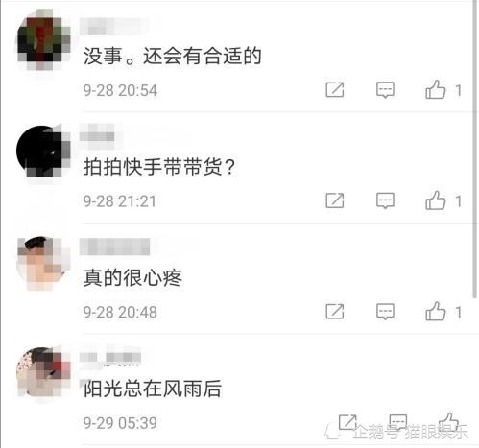Like the comment "阳光总在风雨后"
The height and width of the screenshot is (448, 479).
(449, 421)
